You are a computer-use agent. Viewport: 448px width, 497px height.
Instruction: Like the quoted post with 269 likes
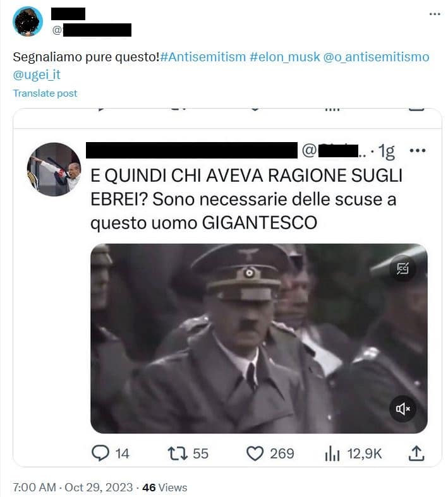coord(255,453)
